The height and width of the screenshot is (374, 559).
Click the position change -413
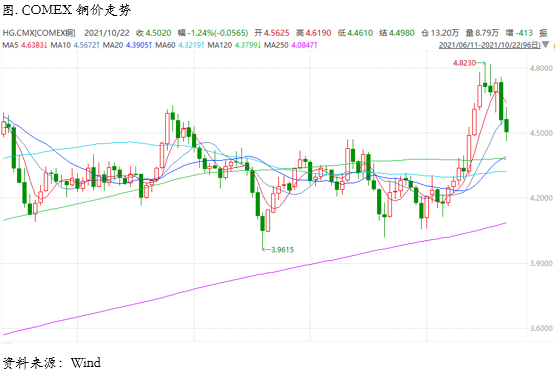(524, 33)
